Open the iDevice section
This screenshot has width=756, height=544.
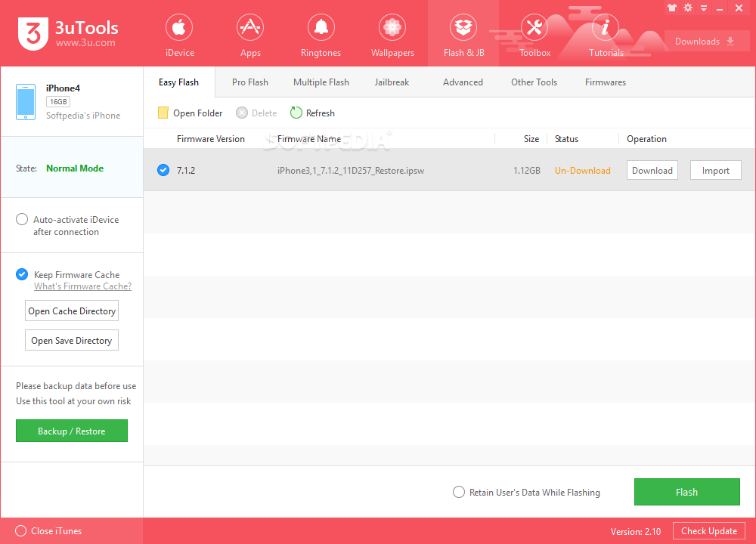179,36
